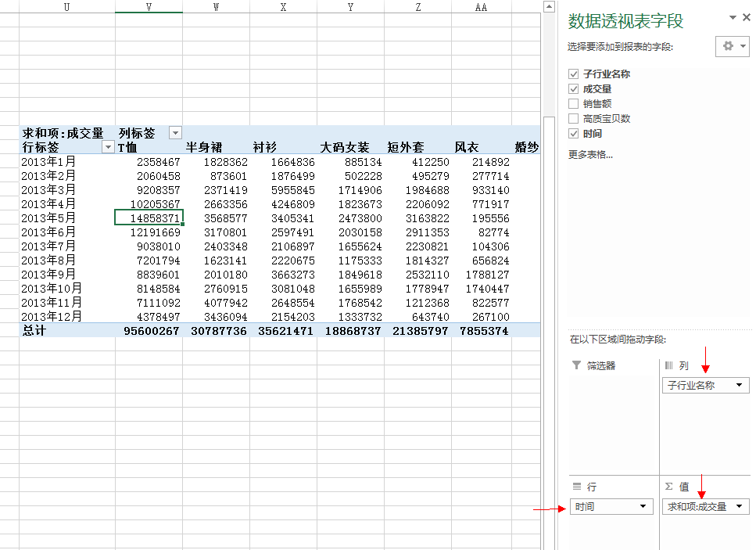Select cell with value 2473800

[x=350, y=217]
